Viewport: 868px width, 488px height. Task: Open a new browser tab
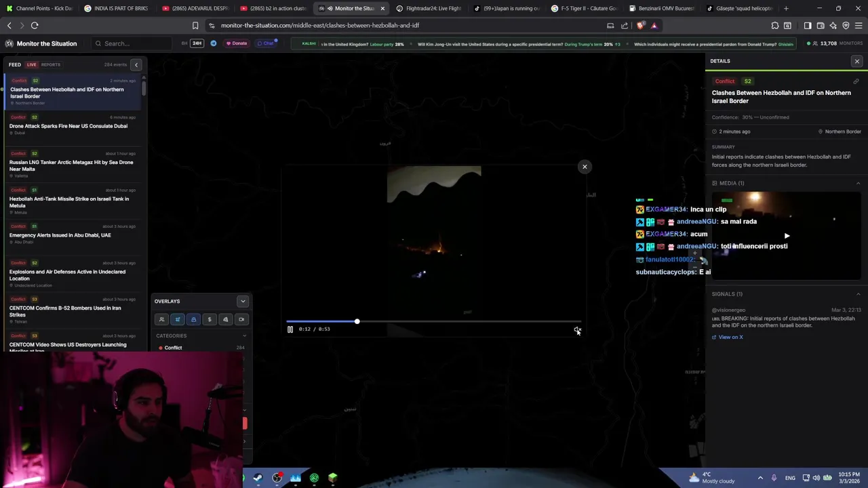pyautogui.click(x=786, y=8)
